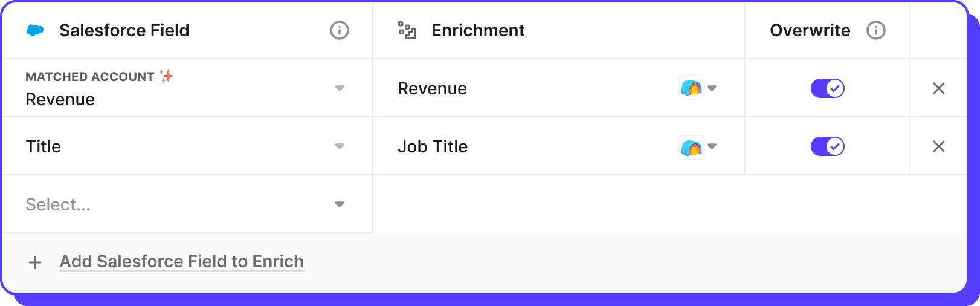This screenshot has width=980, height=306.
Task: Expand the Title Salesforce field dropdown
Action: (x=340, y=146)
